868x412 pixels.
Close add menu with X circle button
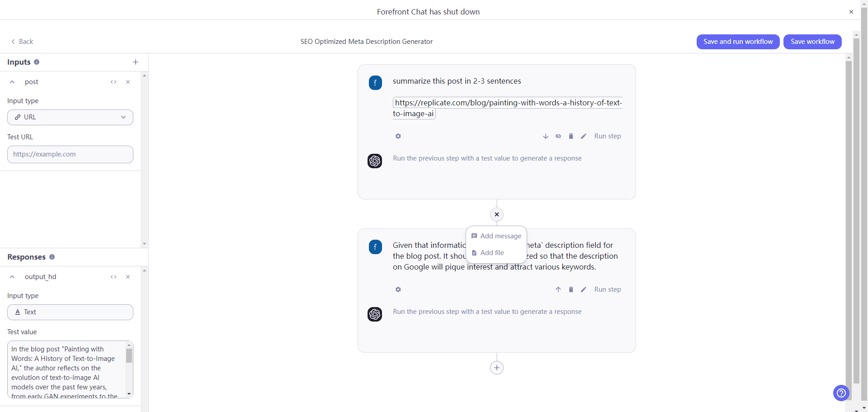pyautogui.click(x=497, y=214)
